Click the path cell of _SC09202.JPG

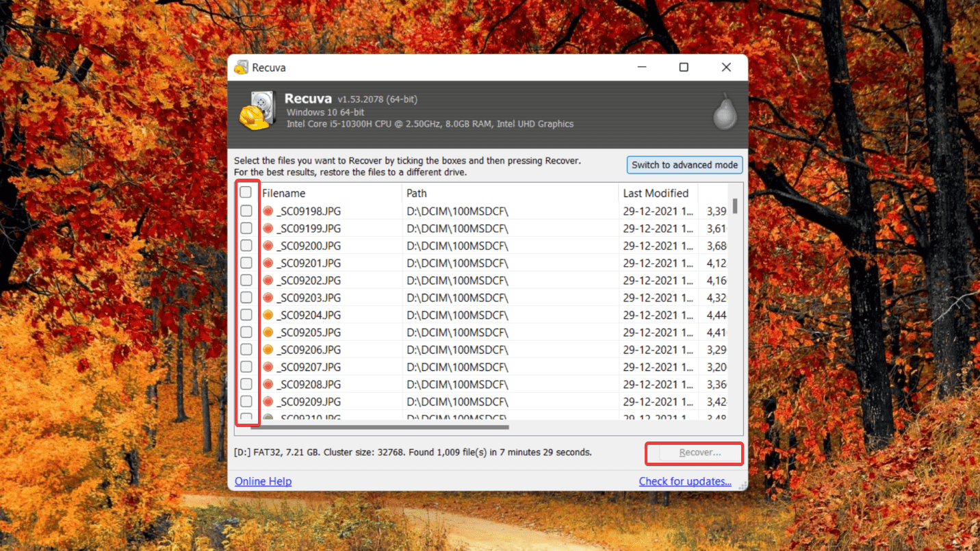pyautogui.click(x=458, y=280)
